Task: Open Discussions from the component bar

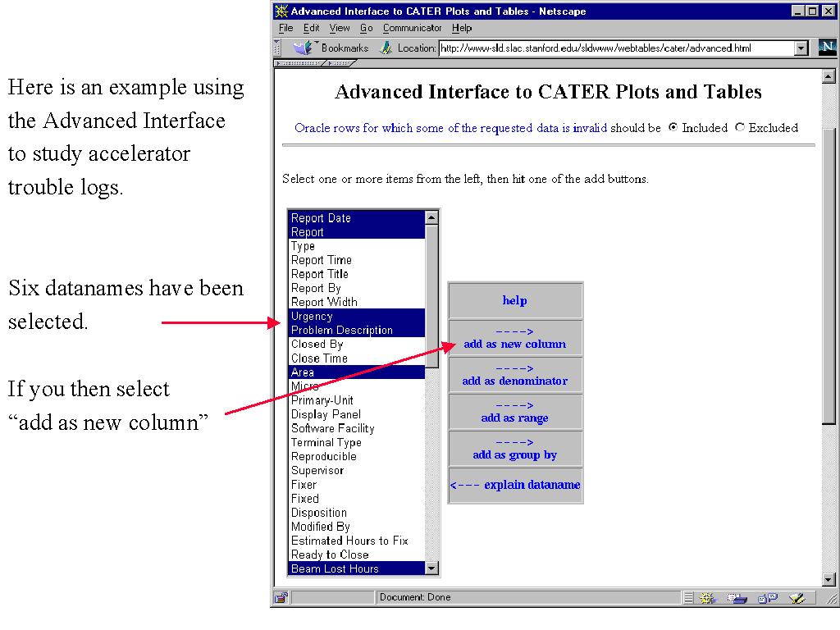Action: [x=768, y=598]
